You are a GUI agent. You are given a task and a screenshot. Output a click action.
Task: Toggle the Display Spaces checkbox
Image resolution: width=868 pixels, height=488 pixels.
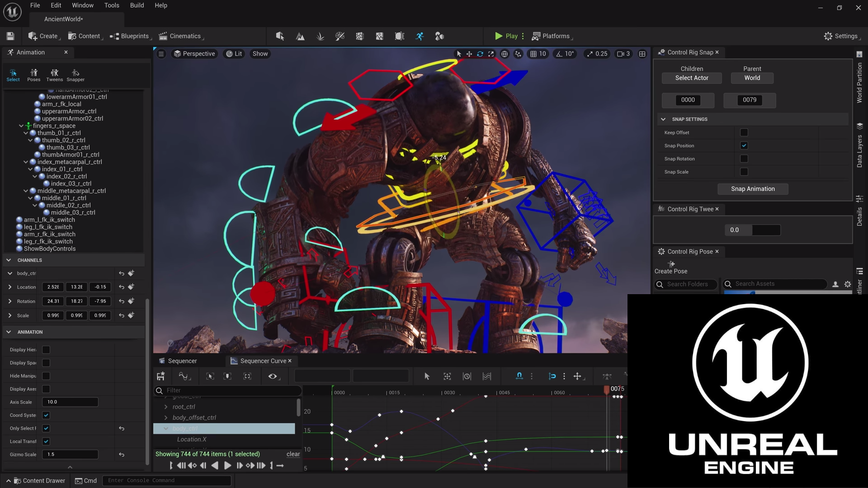(46, 363)
